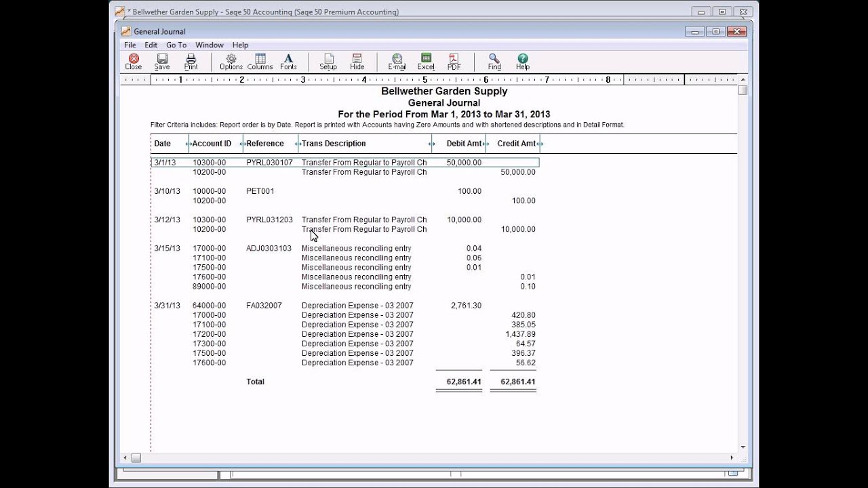Click the 3/1/13 date entry
This screenshot has width=868, height=488.
[x=165, y=163]
